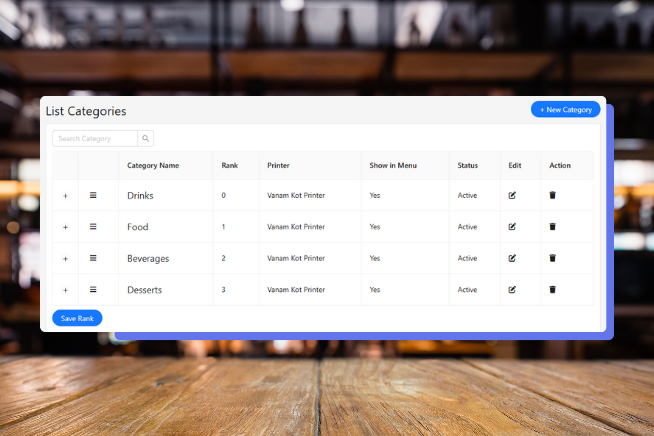
Task: Delete the Food category
Action: [x=552, y=227]
